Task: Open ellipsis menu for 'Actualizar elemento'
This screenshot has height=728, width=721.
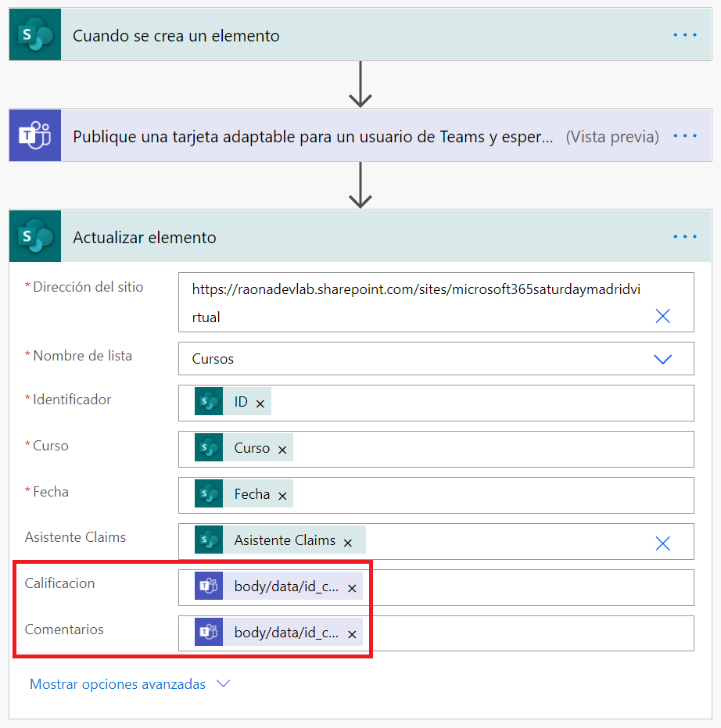Action: [x=684, y=237]
